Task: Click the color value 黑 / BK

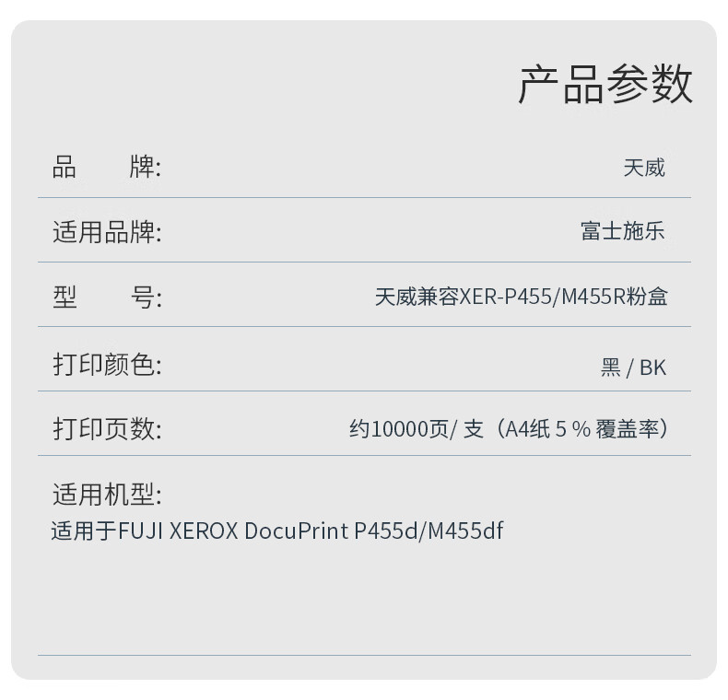Action: tap(633, 367)
